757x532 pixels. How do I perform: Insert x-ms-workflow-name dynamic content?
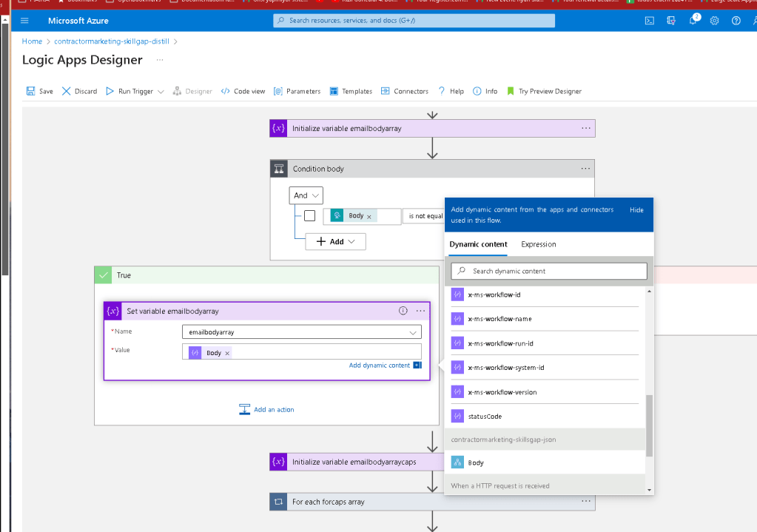point(545,319)
